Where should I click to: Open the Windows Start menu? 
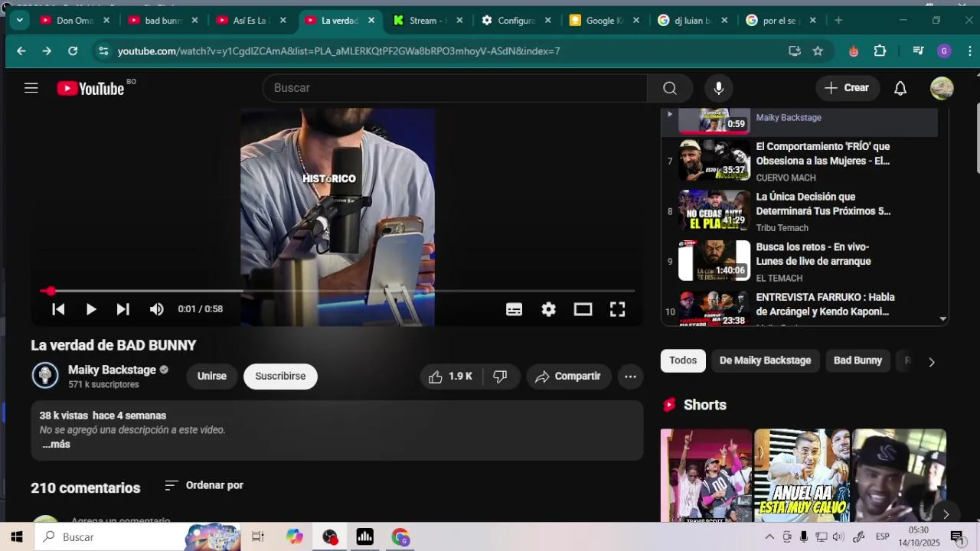coord(17,537)
